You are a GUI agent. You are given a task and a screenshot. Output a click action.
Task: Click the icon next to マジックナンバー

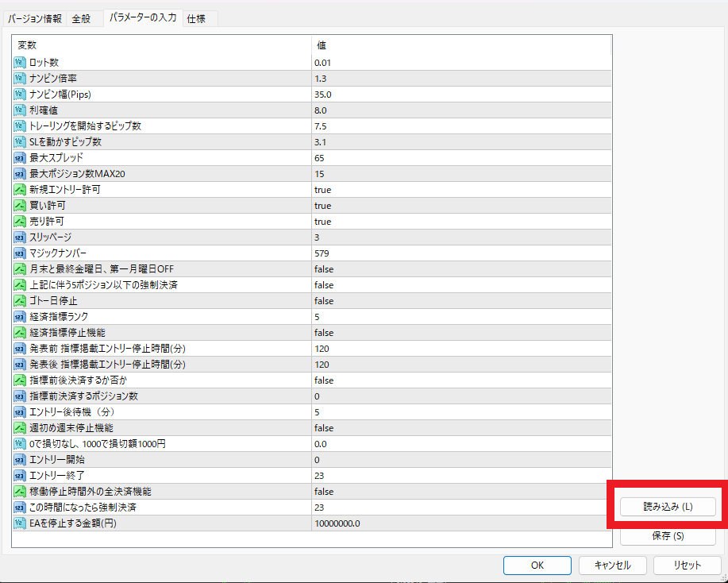point(20,253)
